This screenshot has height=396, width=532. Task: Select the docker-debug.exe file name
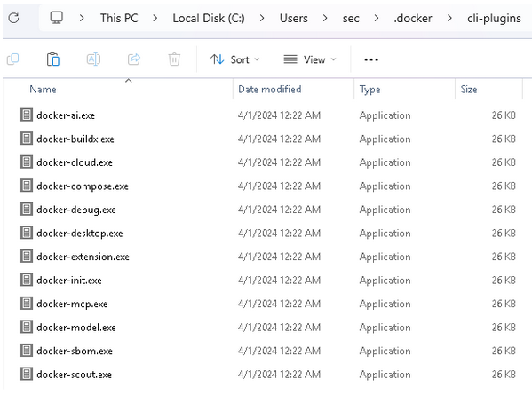click(76, 210)
